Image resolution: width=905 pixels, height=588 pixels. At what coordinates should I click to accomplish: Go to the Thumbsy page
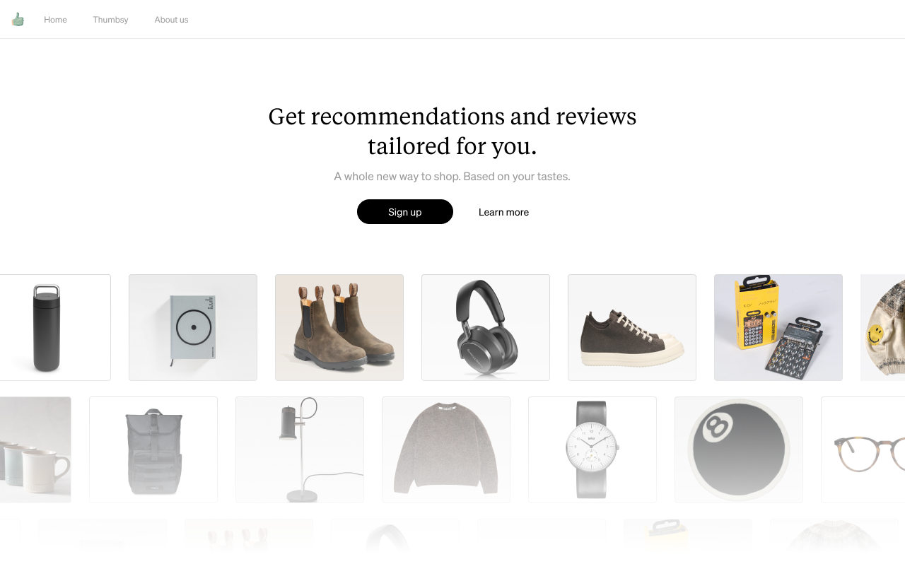click(110, 20)
